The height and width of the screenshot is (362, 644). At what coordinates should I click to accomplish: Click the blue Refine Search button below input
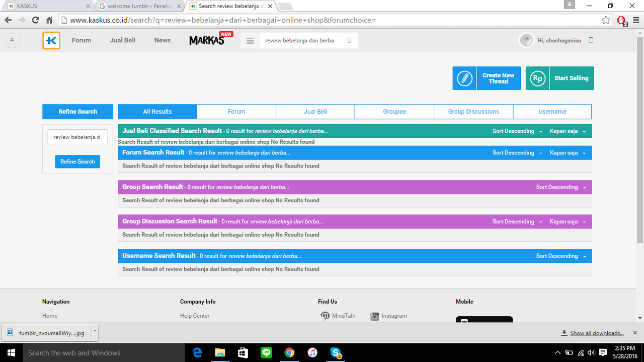77,161
